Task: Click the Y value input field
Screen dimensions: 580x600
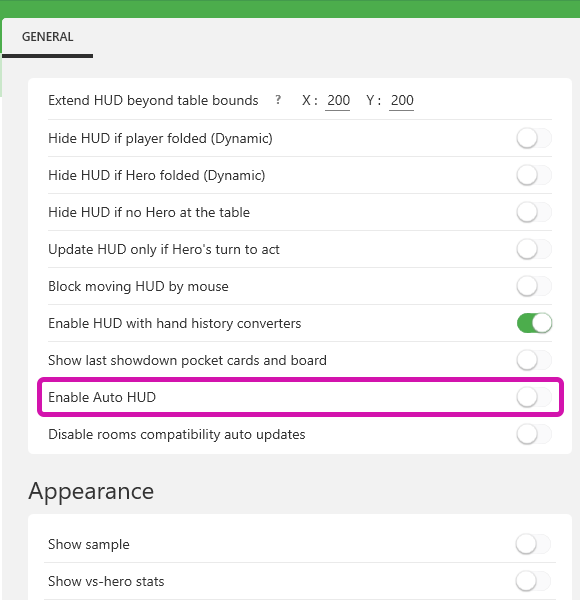Action: click(x=402, y=101)
